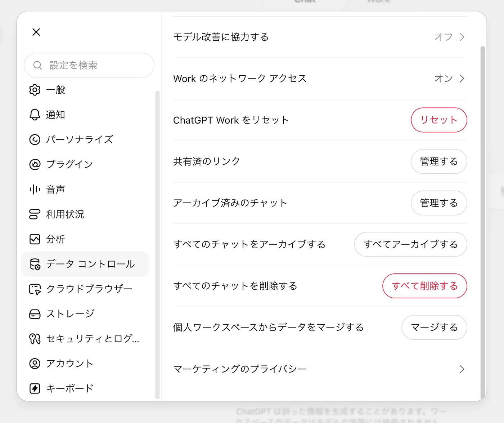This screenshot has width=504, height=423.
Task: Open the 音声 settings section
Action: coord(85,189)
